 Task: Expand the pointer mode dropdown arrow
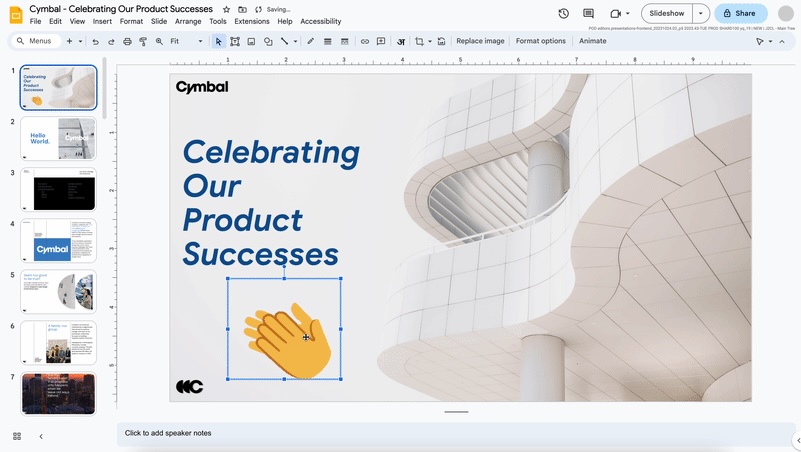pos(770,41)
